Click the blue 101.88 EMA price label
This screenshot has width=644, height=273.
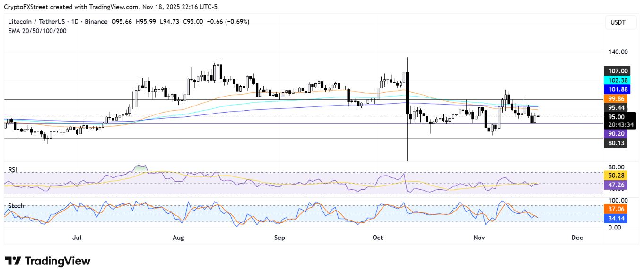tap(616, 89)
